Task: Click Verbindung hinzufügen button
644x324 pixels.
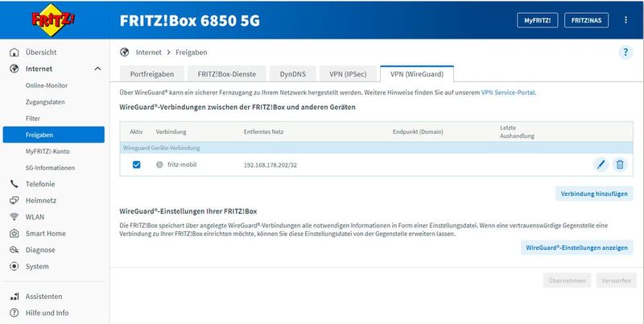Action: 594,193
